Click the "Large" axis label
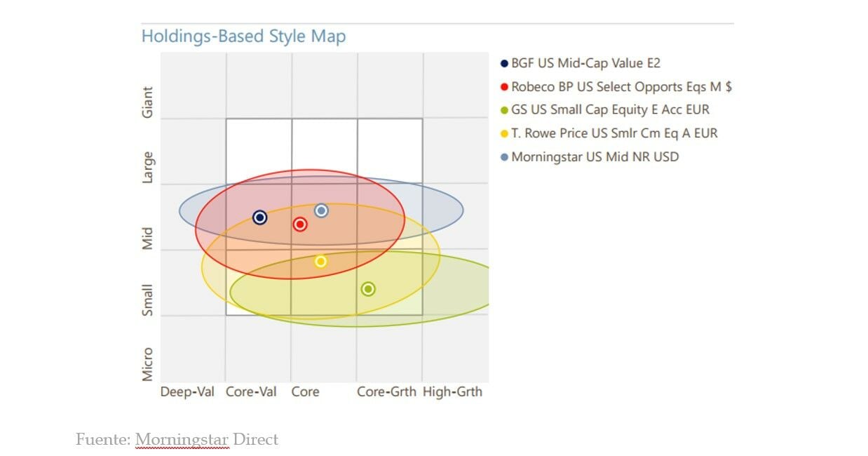The height and width of the screenshot is (456, 868). (147, 168)
